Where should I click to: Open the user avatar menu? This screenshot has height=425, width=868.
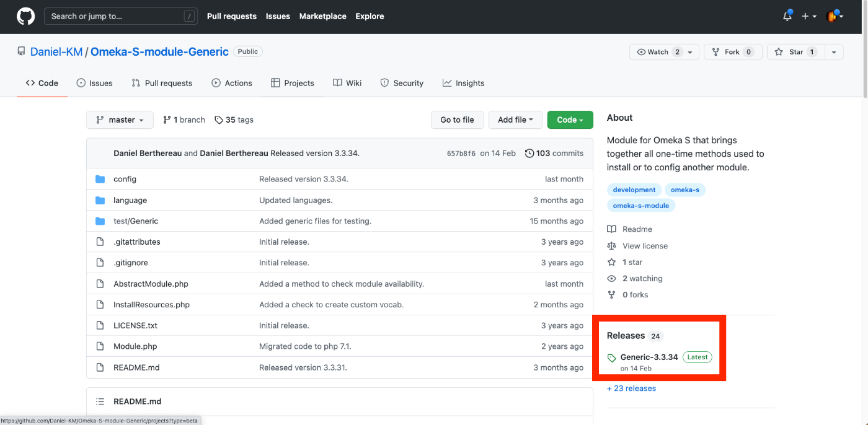[835, 16]
